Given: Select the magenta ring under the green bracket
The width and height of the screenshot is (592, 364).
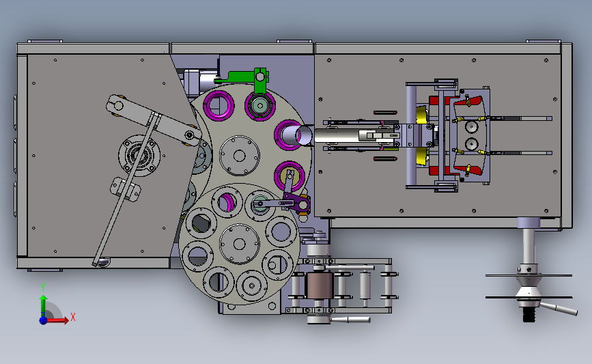Looking at the screenshot, I should (x=259, y=106).
